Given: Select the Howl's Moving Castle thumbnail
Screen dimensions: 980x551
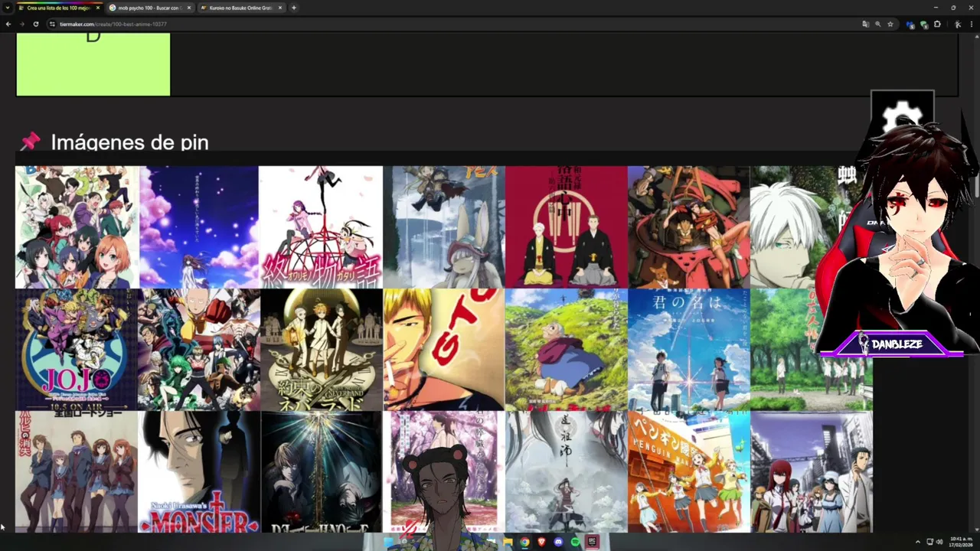Looking at the screenshot, I should (567, 350).
